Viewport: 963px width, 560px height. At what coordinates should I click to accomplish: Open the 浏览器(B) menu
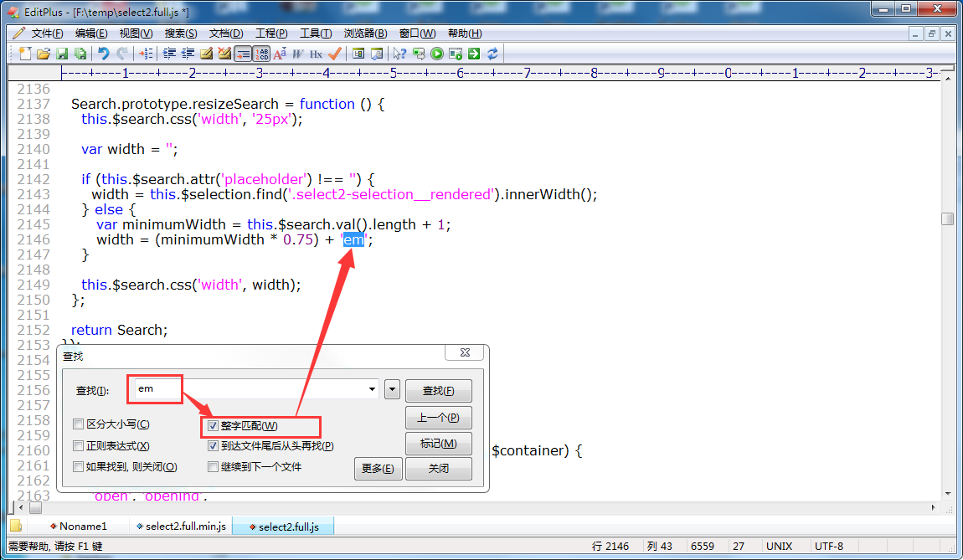(x=365, y=33)
